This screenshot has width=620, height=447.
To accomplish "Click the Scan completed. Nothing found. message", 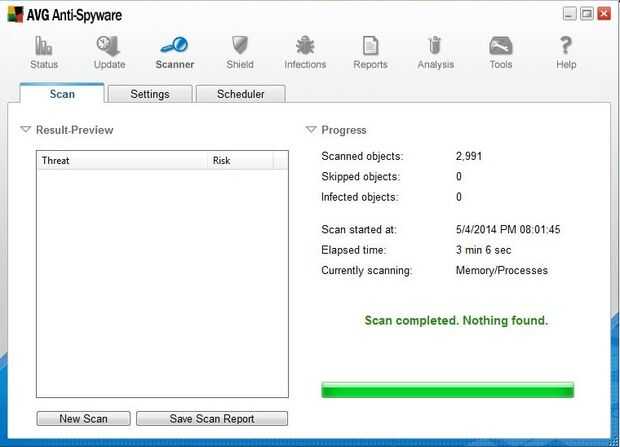I will pos(456,320).
